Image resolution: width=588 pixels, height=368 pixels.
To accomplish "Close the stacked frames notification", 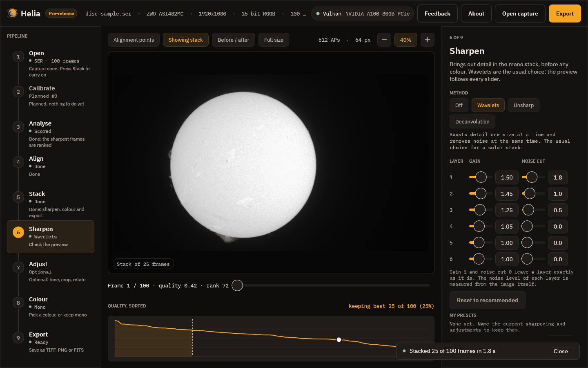I will (561, 351).
